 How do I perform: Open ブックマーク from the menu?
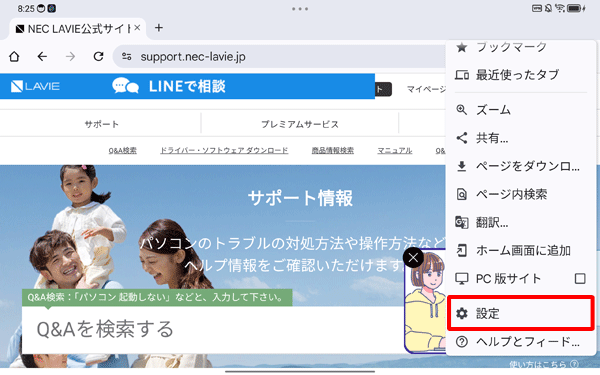[521, 48]
